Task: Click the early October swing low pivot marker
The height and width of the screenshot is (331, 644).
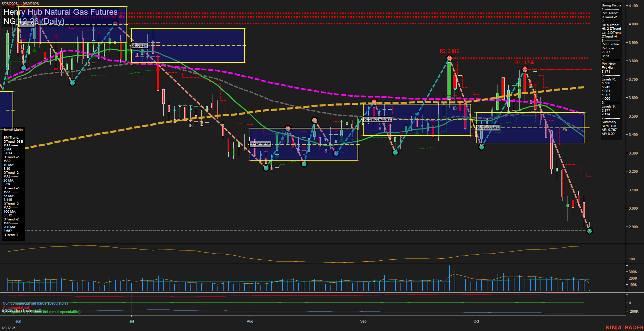Action: tap(482, 147)
